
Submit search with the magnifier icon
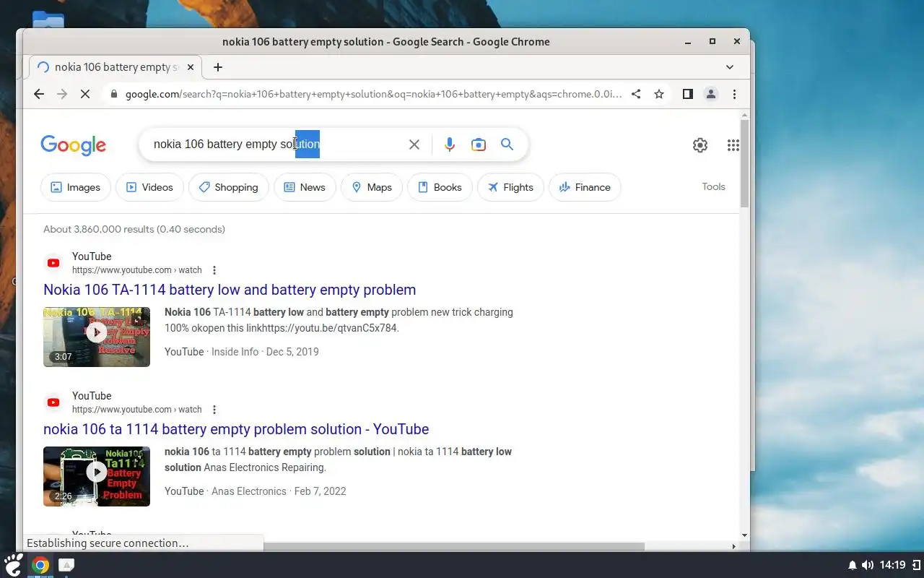pyautogui.click(x=507, y=144)
